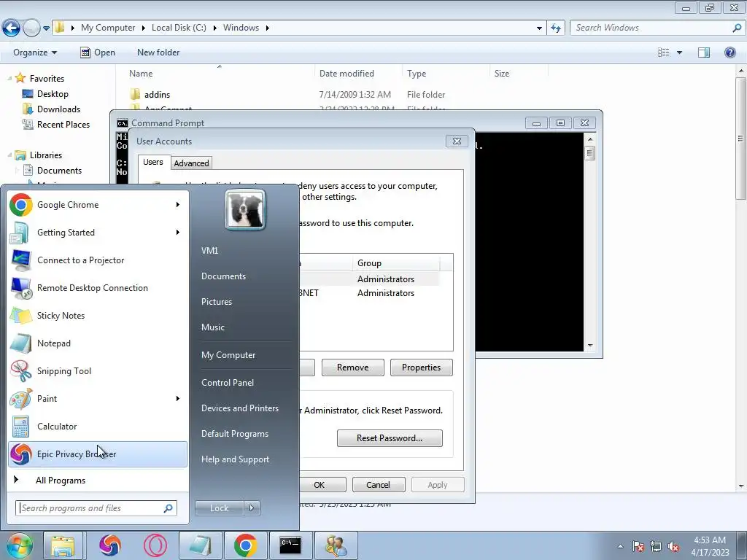Expand Paint recent files arrow

coord(178,399)
